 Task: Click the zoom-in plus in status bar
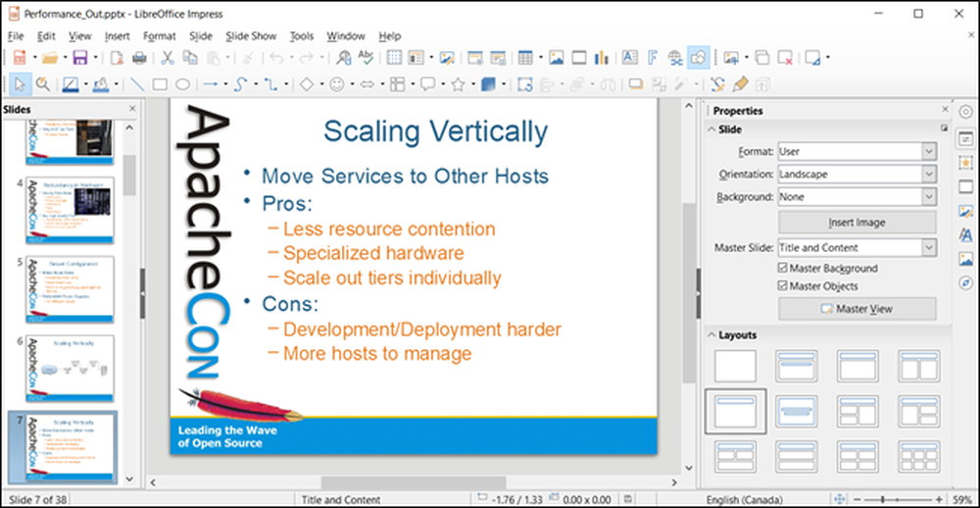point(941,499)
